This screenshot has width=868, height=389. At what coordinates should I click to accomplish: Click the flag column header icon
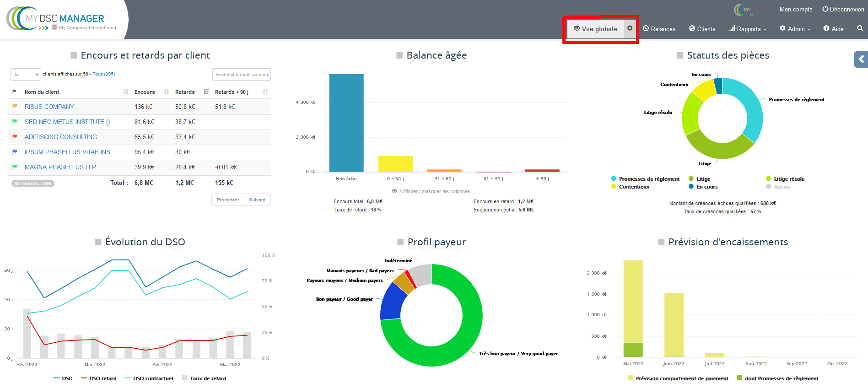tap(14, 92)
